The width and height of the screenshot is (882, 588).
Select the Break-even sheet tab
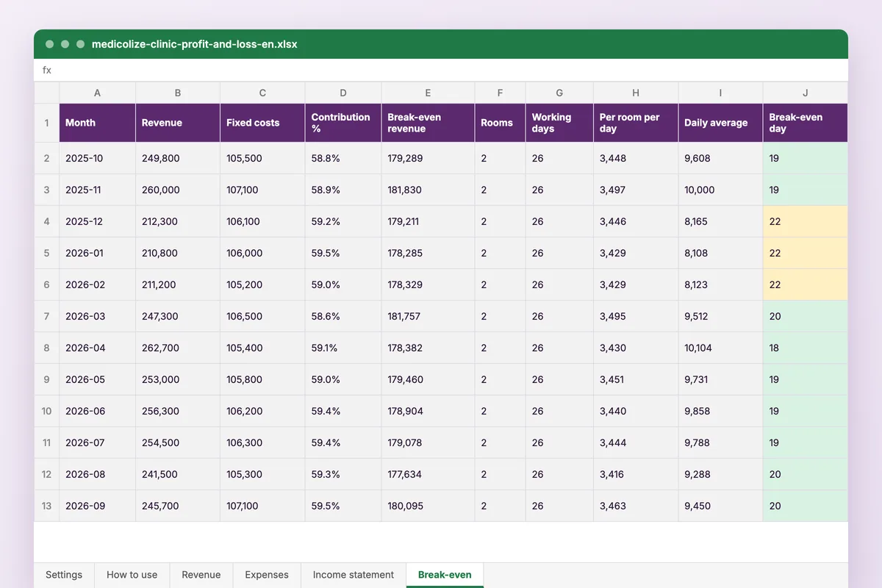point(445,575)
